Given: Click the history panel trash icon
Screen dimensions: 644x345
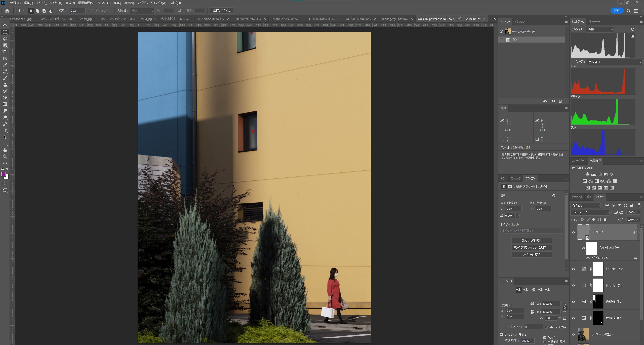Looking at the screenshot, I should point(560,101).
